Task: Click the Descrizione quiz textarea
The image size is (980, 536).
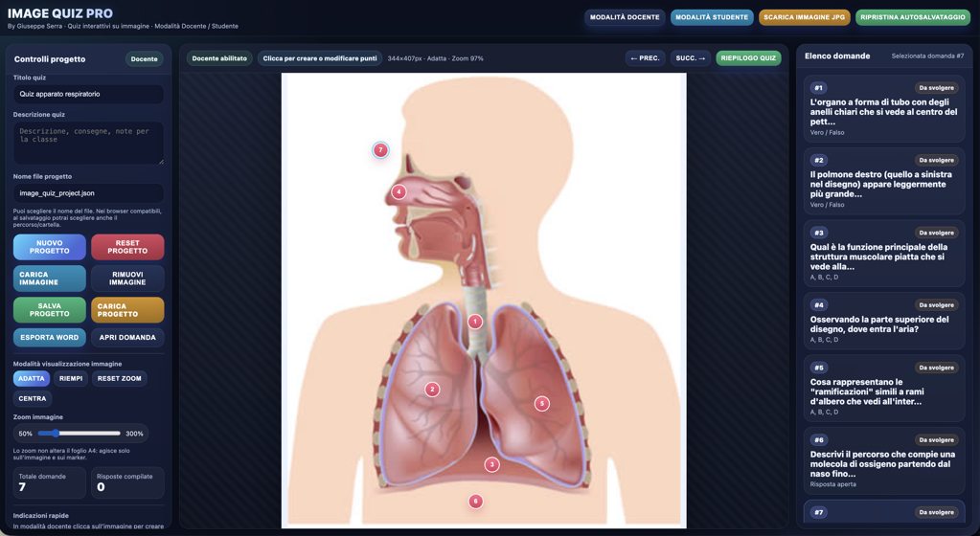Action: click(88, 143)
